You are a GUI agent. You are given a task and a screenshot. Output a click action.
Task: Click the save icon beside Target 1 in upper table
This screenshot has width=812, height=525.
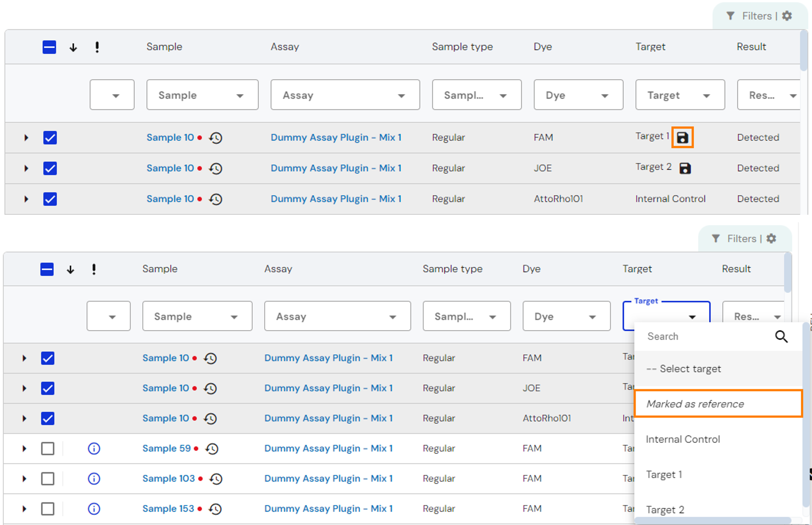[682, 138]
